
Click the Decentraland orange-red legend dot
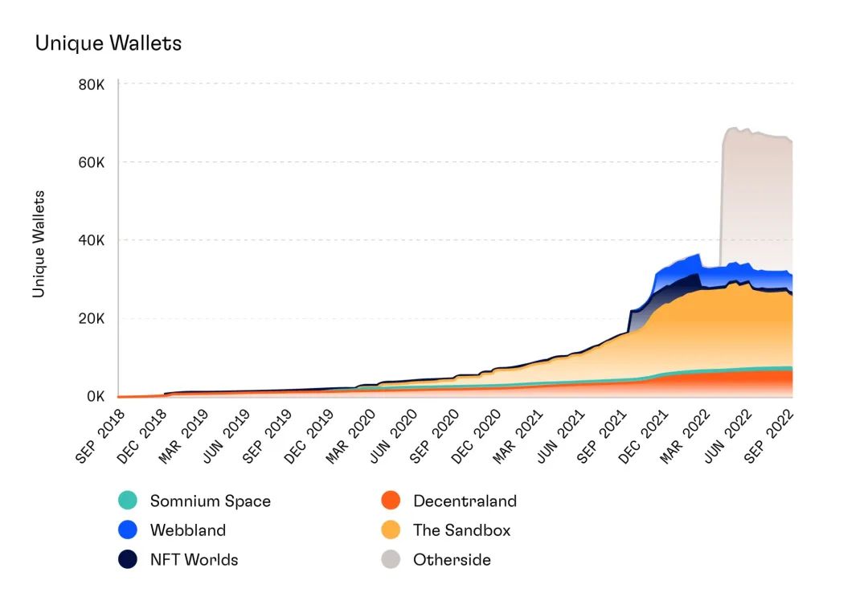[391, 501]
